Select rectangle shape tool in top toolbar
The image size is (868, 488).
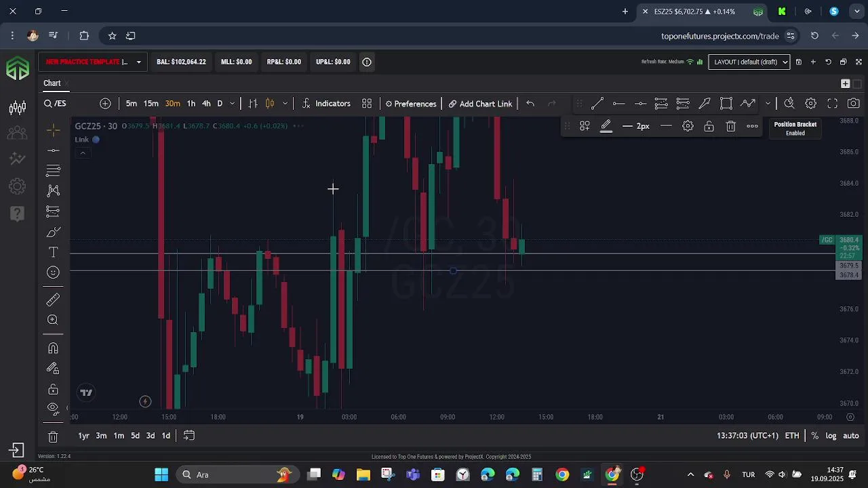pos(726,104)
